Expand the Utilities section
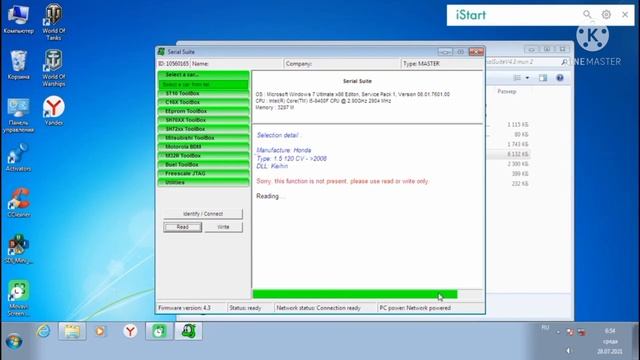This screenshot has width=640, height=360. [203, 182]
